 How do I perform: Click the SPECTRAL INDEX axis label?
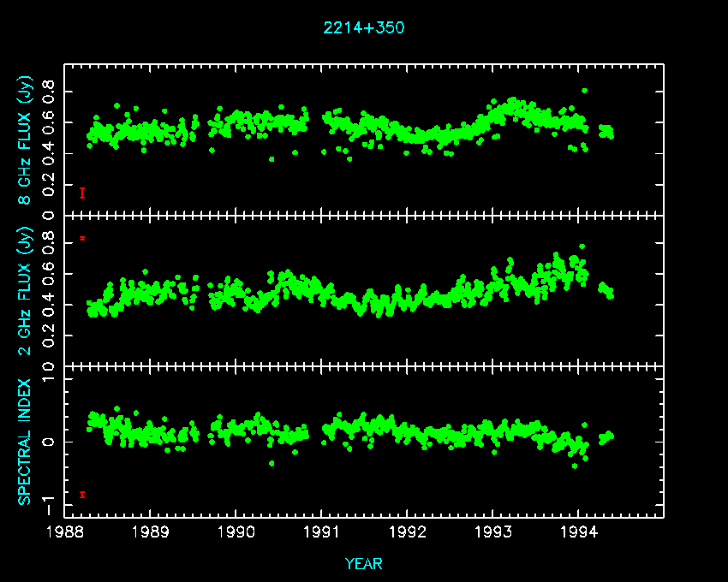(x=25, y=442)
